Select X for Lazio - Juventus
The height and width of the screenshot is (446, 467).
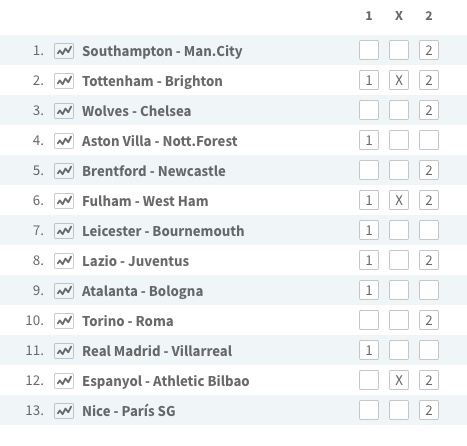(x=399, y=260)
